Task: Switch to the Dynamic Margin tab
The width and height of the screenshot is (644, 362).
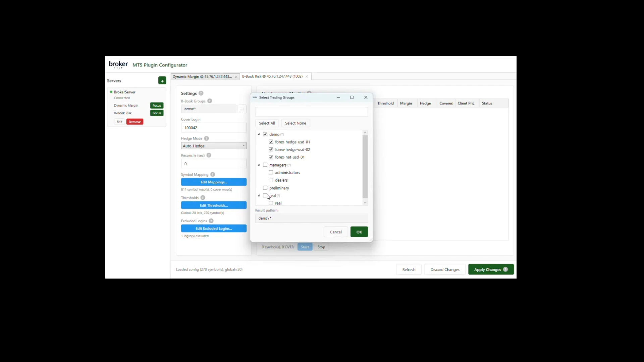Action: [x=201, y=76]
